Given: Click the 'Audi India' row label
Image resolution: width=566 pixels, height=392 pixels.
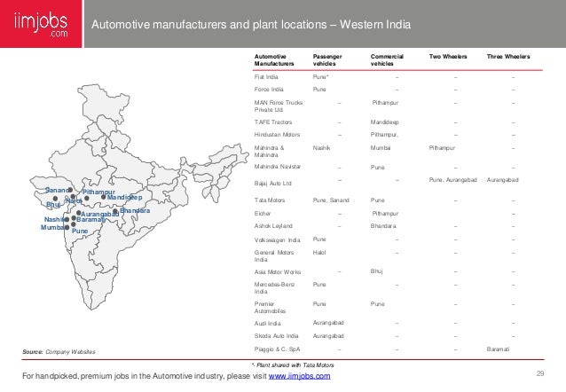Looking at the screenshot, I should click(x=267, y=324).
